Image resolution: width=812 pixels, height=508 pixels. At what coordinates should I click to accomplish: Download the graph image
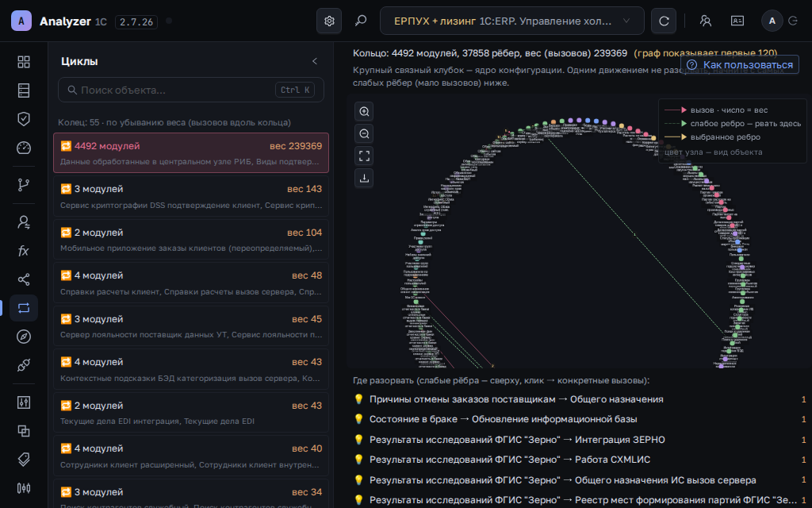point(364,179)
